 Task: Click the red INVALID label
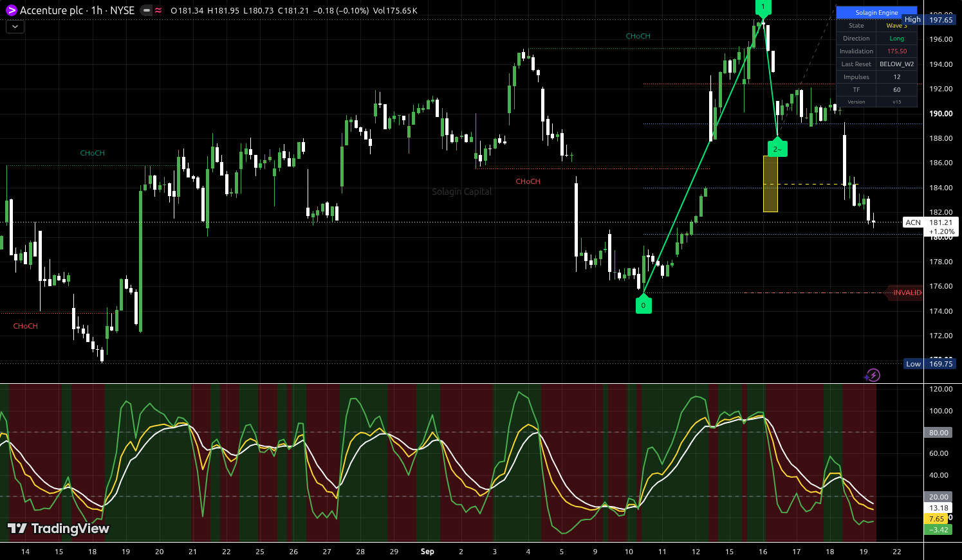[907, 293]
